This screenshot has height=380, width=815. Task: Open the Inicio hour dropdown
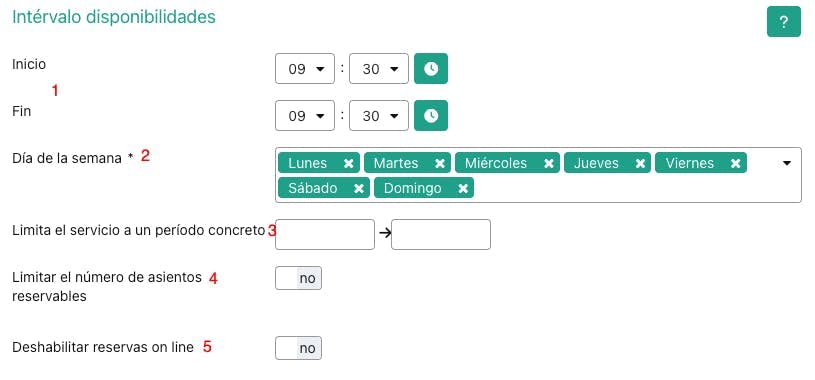coord(305,69)
